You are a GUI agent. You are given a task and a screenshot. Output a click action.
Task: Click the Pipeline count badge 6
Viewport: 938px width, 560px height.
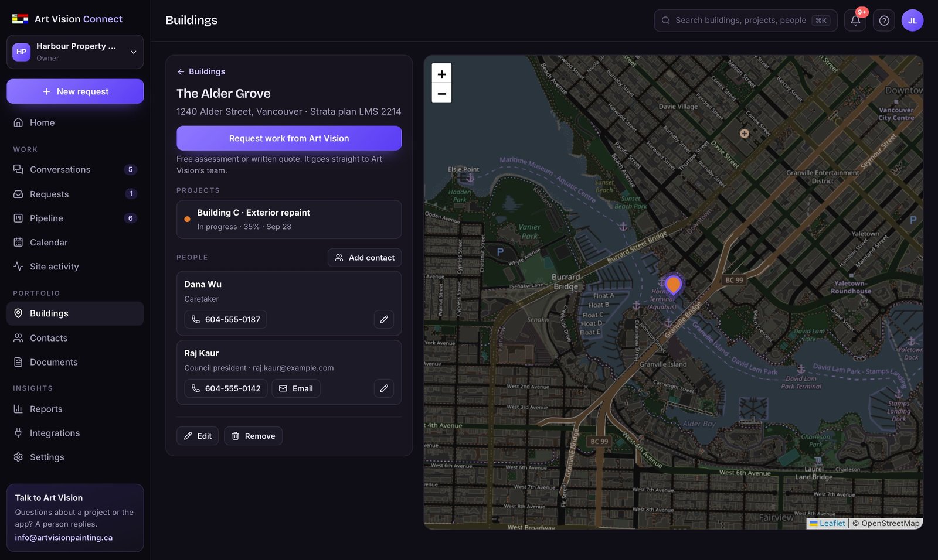tap(130, 218)
